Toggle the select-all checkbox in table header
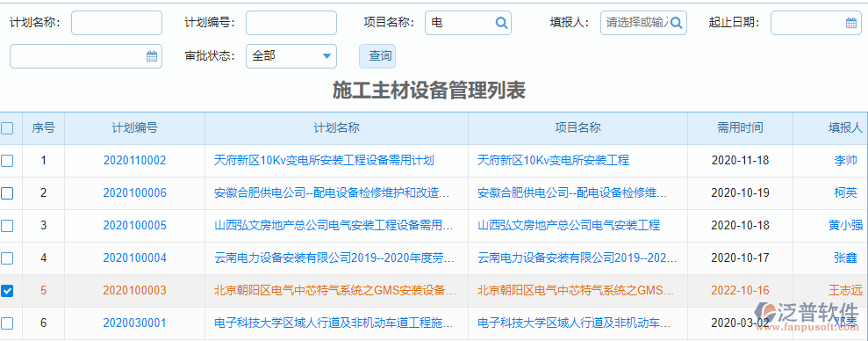The image size is (868, 341). click(x=7, y=128)
